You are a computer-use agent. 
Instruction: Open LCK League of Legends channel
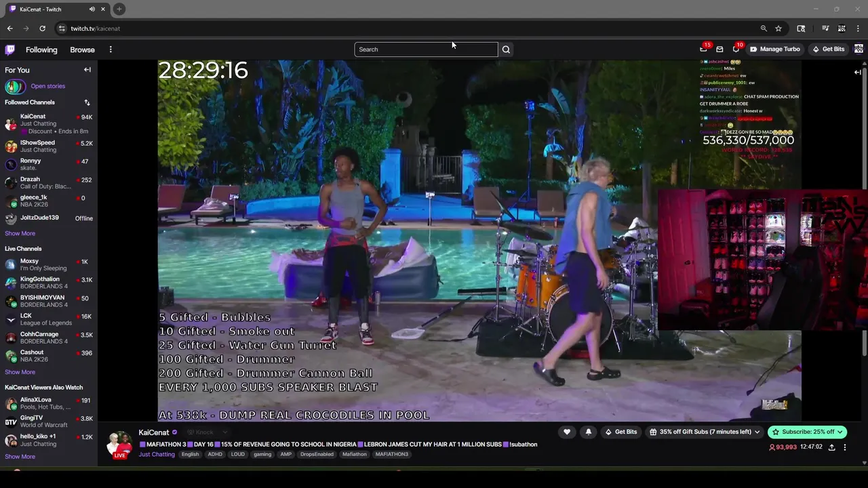point(49,319)
